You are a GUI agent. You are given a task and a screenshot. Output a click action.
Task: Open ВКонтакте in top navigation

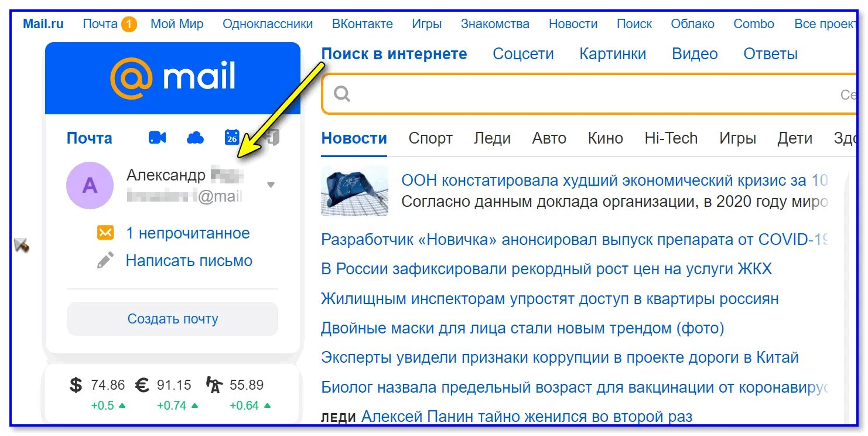[363, 24]
